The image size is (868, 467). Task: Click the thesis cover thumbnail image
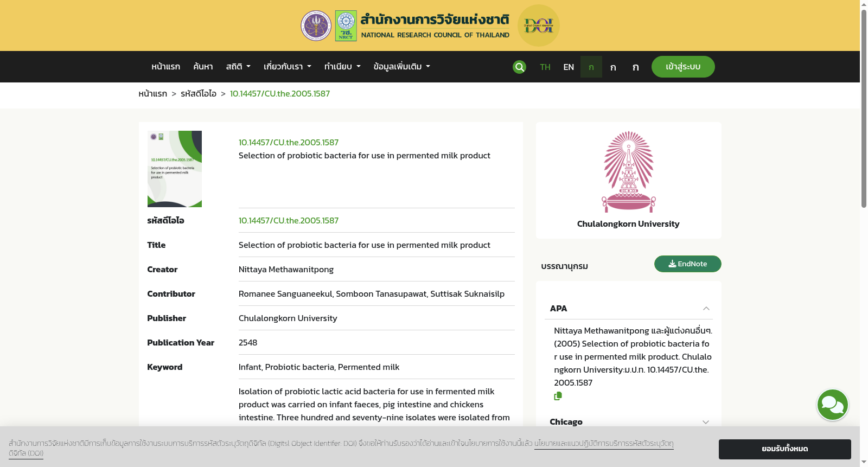(x=175, y=169)
